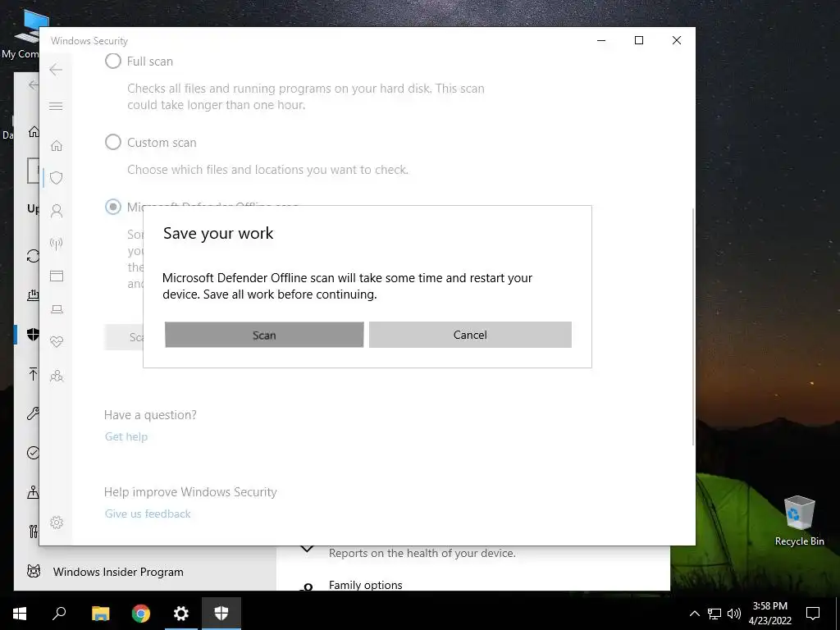Open Windows Insider Program in Settings window
The height and width of the screenshot is (630, 840).
[x=118, y=572]
